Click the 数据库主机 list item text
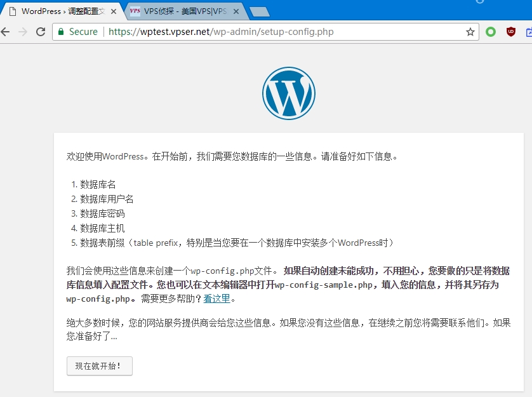 [x=102, y=228]
